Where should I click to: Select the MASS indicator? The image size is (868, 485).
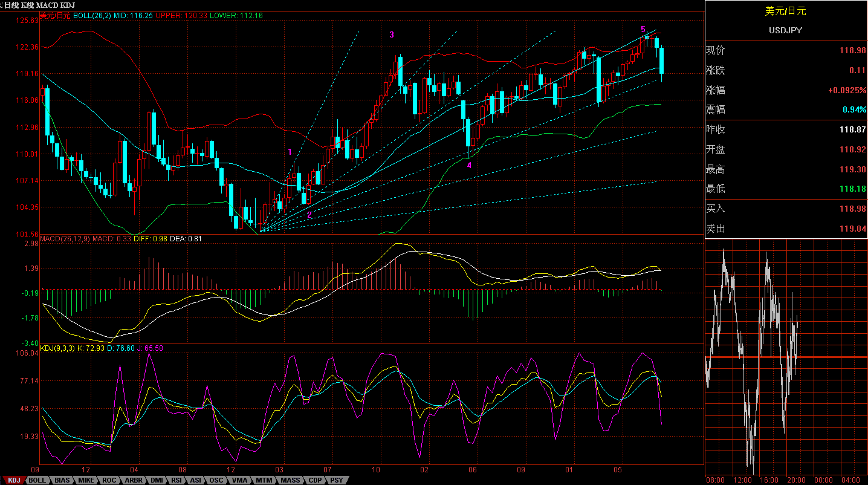[x=289, y=480]
